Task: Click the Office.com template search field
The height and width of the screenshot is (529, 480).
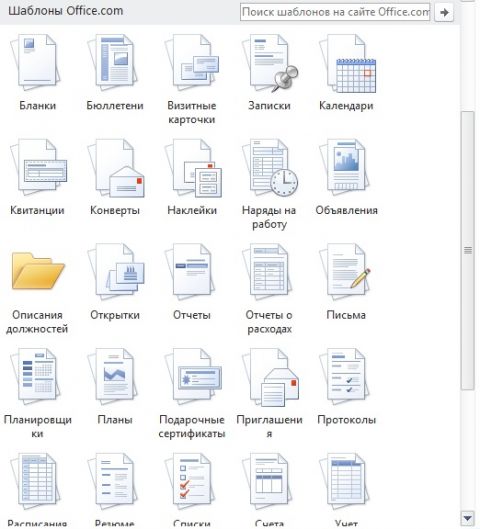Action: [335, 12]
